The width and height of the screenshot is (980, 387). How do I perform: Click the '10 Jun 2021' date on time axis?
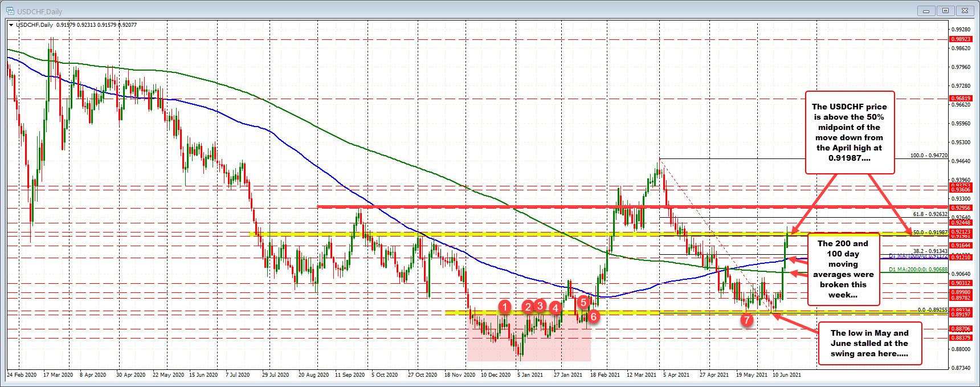tap(787, 375)
